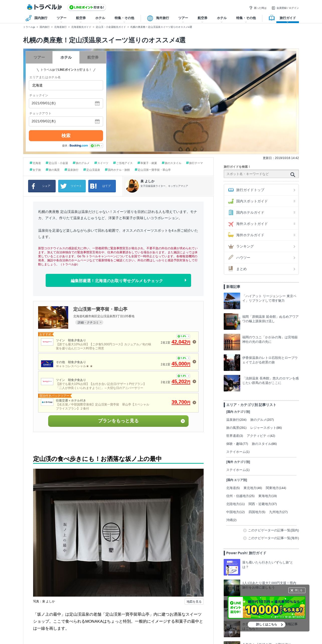Switch to the ホテル search tab

[x=66, y=57]
